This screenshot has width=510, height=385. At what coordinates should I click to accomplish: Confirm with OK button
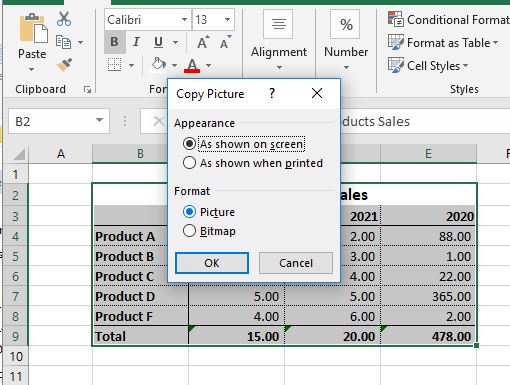click(x=212, y=263)
